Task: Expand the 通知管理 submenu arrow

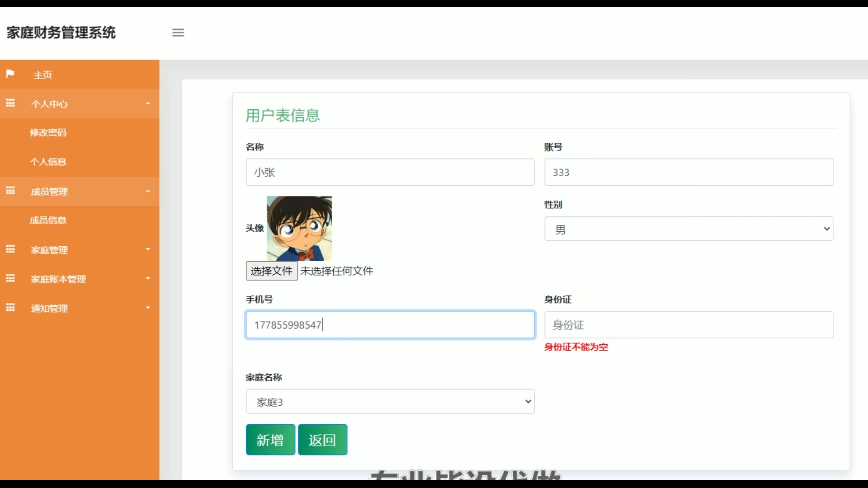Action: pyautogui.click(x=148, y=308)
